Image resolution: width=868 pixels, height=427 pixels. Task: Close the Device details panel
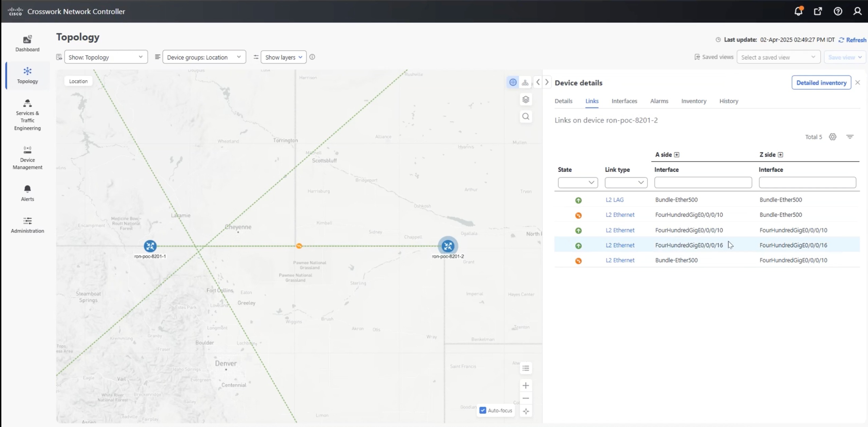click(x=857, y=82)
